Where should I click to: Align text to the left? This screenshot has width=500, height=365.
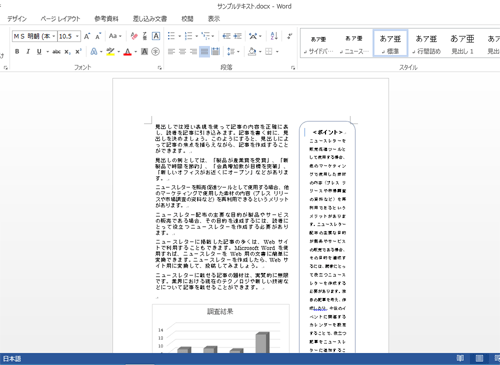(x=171, y=52)
